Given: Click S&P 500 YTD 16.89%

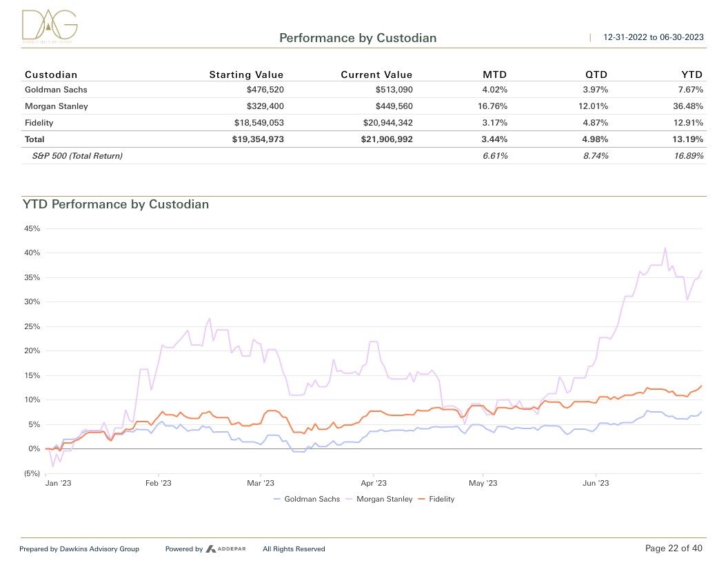Looking at the screenshot, I should [689, 156].
